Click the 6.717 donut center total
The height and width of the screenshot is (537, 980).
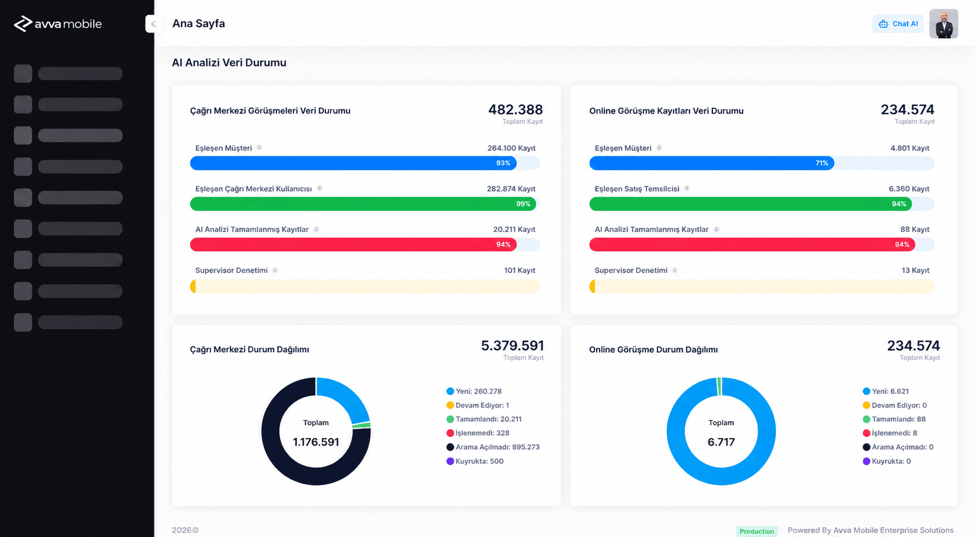(721, 442)
